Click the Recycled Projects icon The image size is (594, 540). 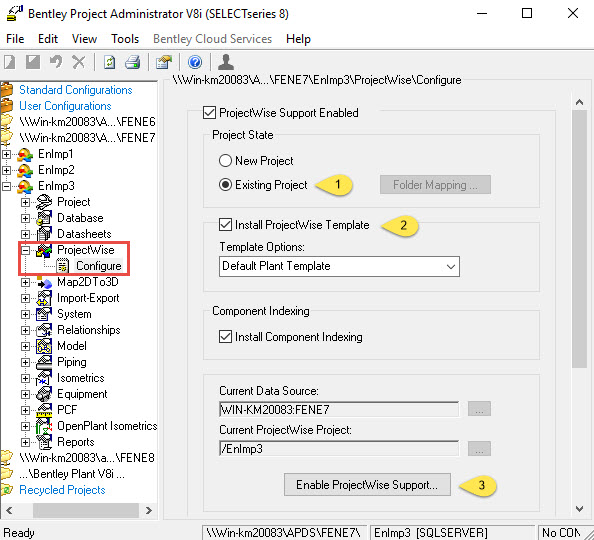pos(7,490)
